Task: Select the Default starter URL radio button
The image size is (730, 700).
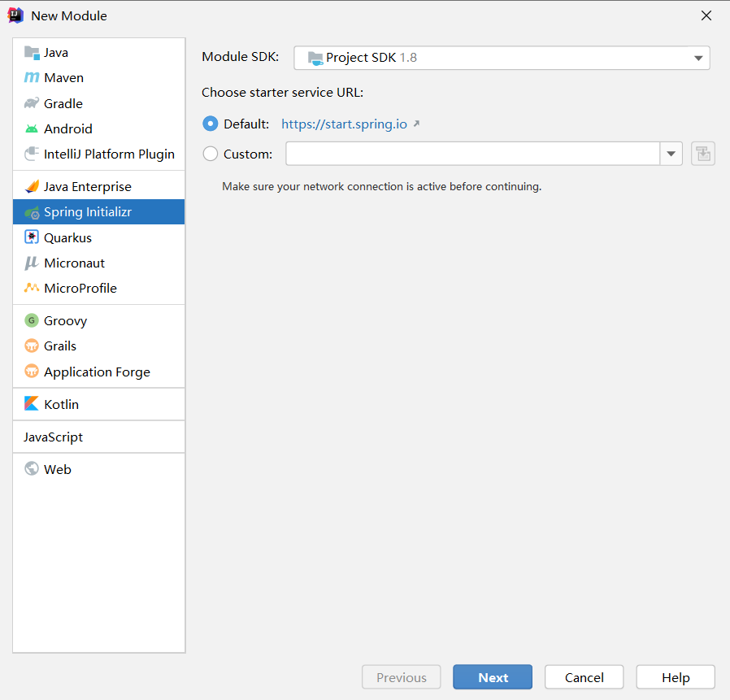Action: coord(211,124)
